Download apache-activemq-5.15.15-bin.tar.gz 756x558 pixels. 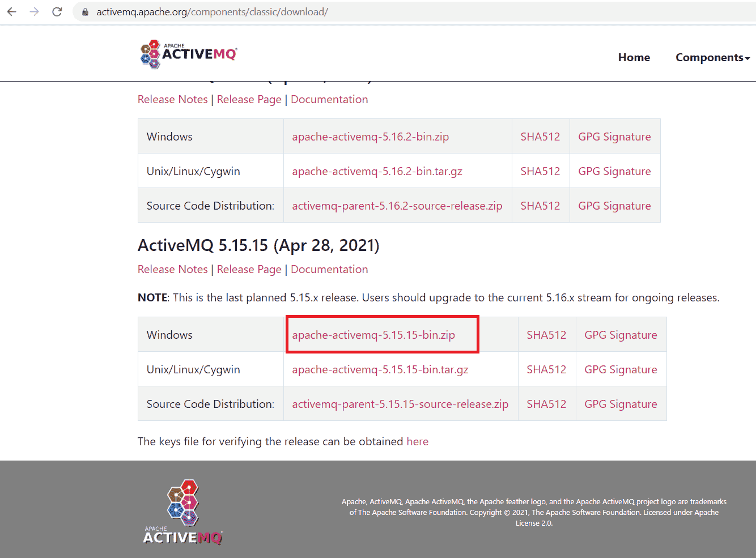[x=380, y=369]
